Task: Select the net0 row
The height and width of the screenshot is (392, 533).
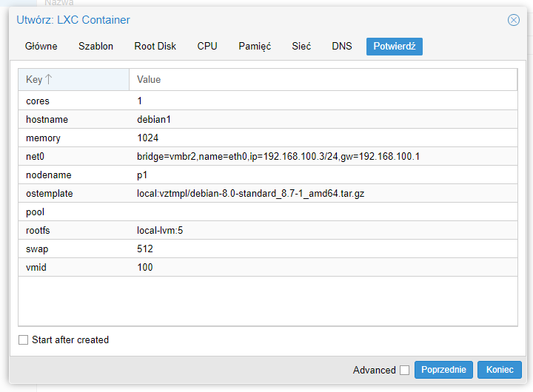Action: [x=267, y=157]
